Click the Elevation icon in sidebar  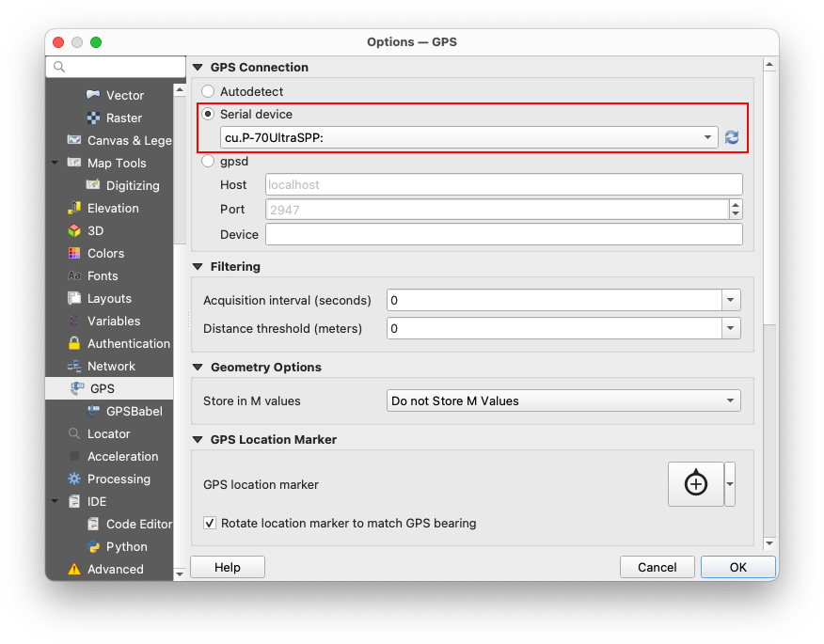[74, 209]
